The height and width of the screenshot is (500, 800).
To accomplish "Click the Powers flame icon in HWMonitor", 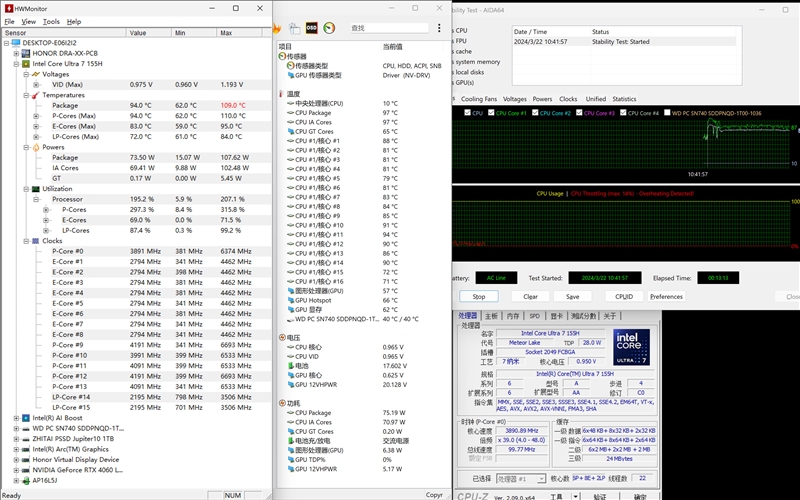I will pos(35,147).
